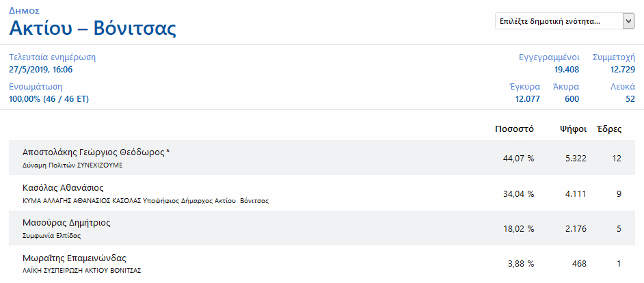Click the Ψήφοι column header
The image size is (644, 283).
coord(573,129)
